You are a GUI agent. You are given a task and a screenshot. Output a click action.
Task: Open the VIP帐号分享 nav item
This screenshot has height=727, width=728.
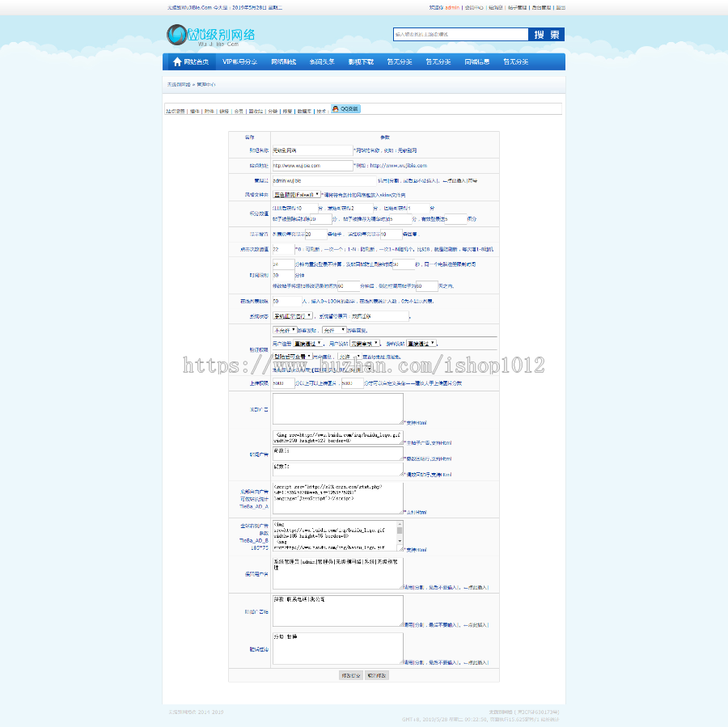point(239,61)
